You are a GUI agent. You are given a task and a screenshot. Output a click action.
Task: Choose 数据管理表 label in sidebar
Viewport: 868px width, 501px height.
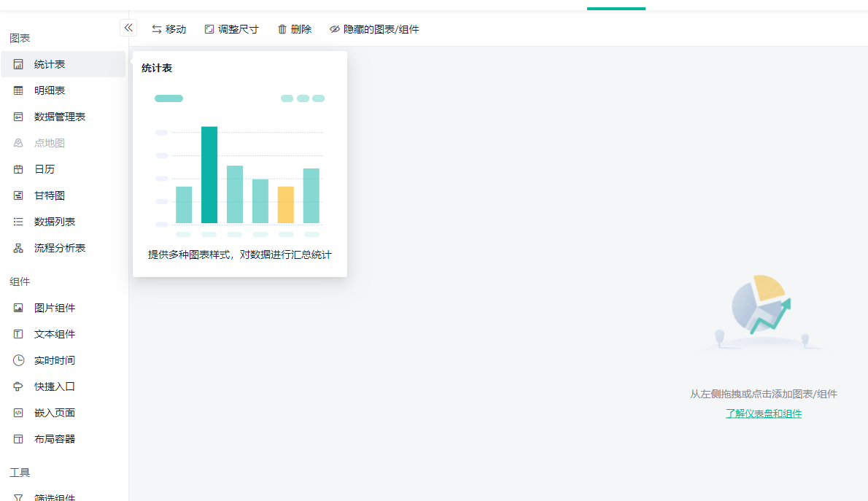pyautogui.click(x=60, y=117)
